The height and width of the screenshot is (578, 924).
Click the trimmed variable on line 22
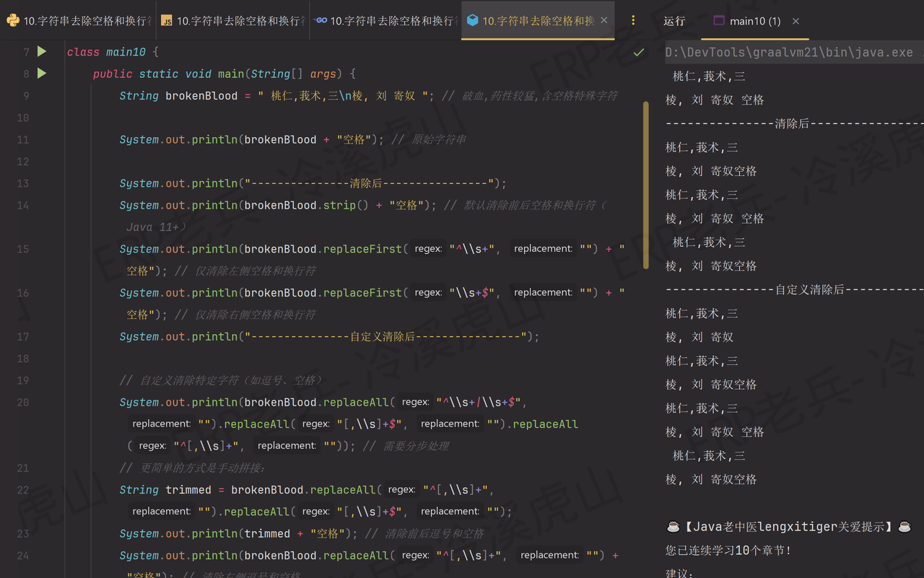188,490
